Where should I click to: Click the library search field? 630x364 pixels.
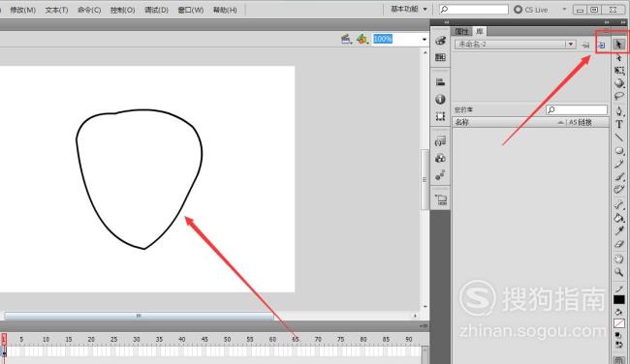click(x=577, y=109)
